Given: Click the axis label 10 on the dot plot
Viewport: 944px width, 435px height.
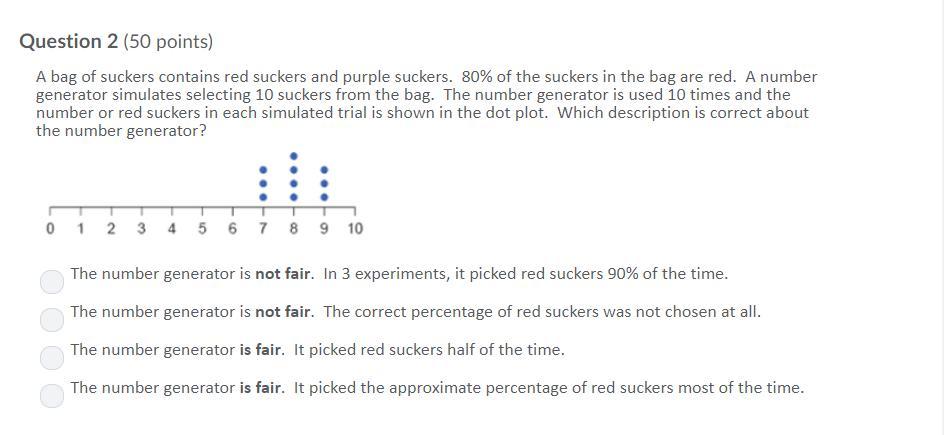Looking at the screenshot, I should click(x=355, y=229).
